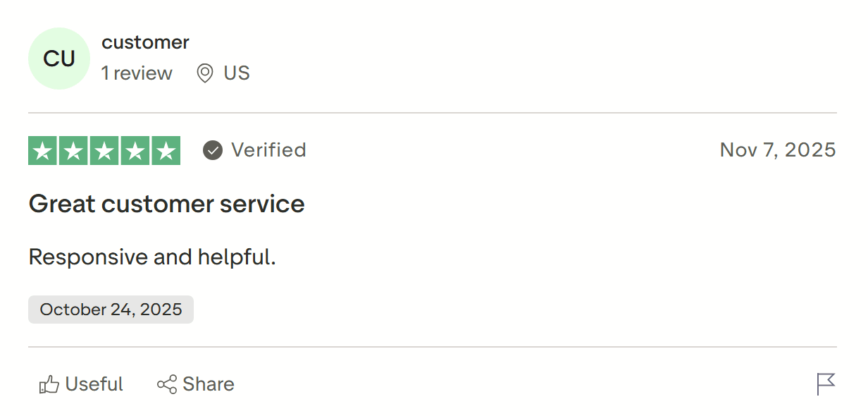Screen dimensions: 868x416
Task: Open the reviewer profile named customer
Action: pyautogui.click(x=146, y=42)
